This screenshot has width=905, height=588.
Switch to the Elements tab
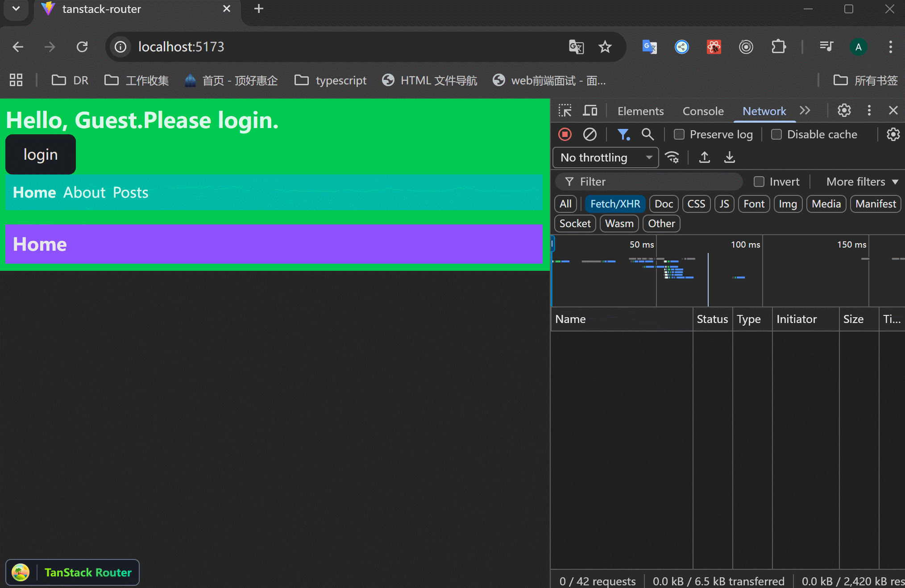[x=640, y=111]
